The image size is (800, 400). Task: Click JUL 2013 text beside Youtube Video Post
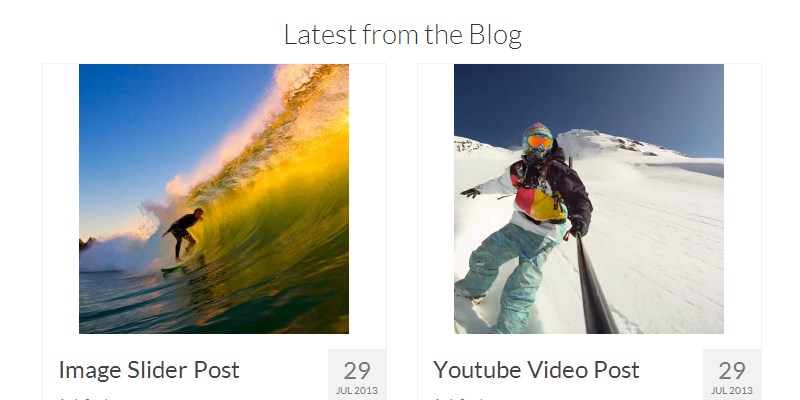tap(732, 391)
